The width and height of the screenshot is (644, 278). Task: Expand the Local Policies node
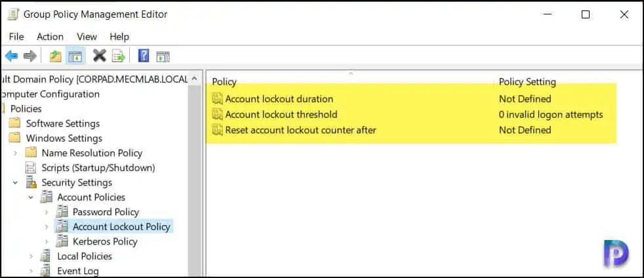point(31,256)
